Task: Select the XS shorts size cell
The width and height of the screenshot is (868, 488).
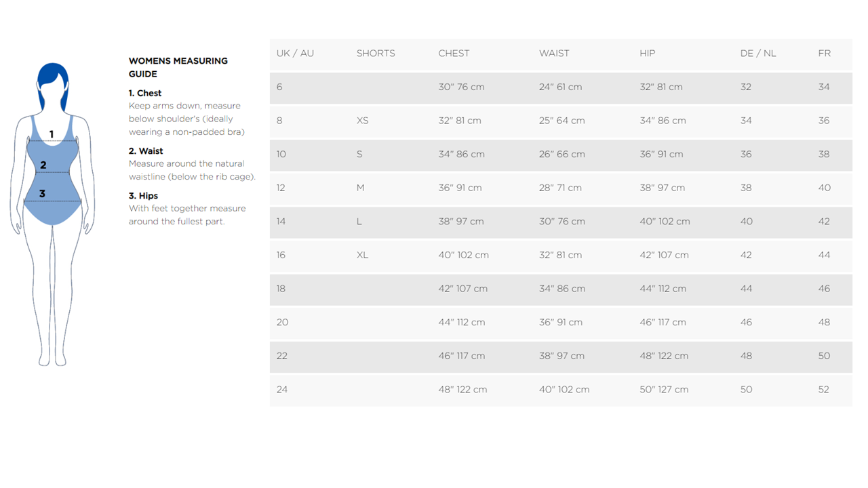Action: point(363,121)
